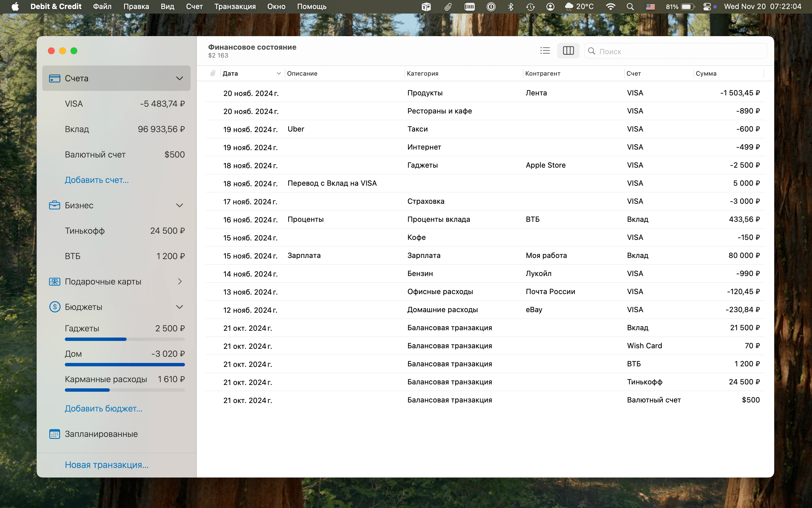Open Control Center icon

point(707,6)
